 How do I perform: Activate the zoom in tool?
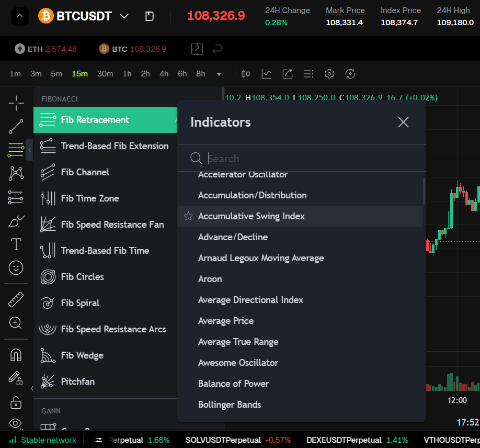coord(16,323)
